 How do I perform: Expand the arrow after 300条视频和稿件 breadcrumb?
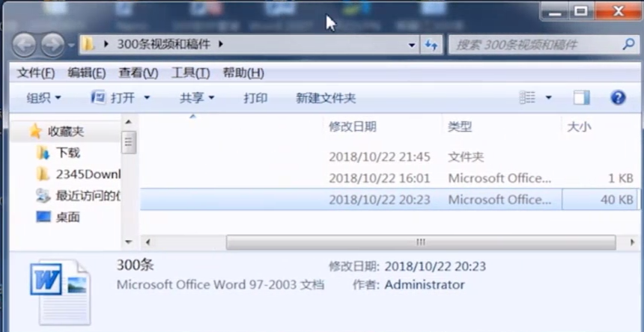point(221,44)
